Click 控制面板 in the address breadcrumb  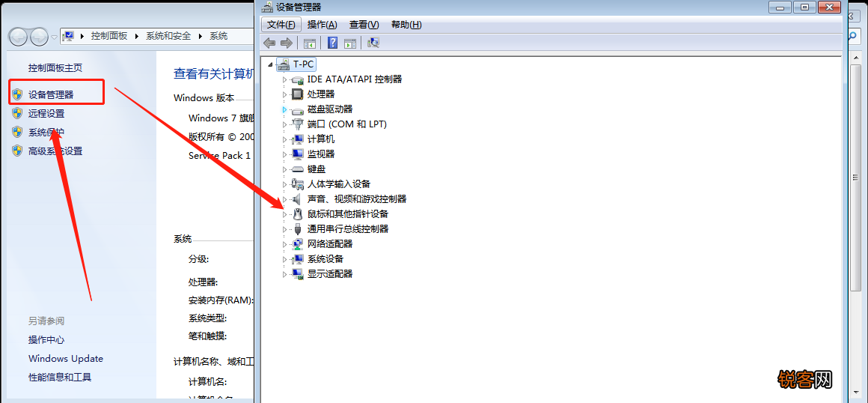109,36
